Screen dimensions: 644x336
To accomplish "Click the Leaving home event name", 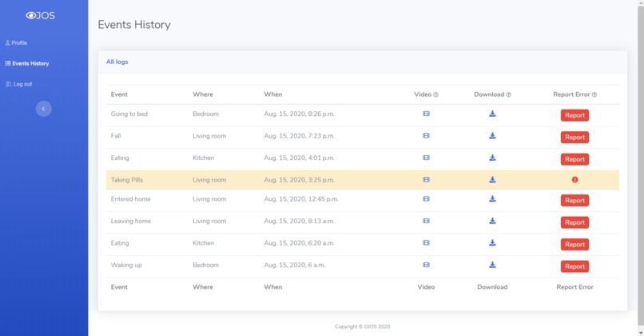I will pos(130,222).
